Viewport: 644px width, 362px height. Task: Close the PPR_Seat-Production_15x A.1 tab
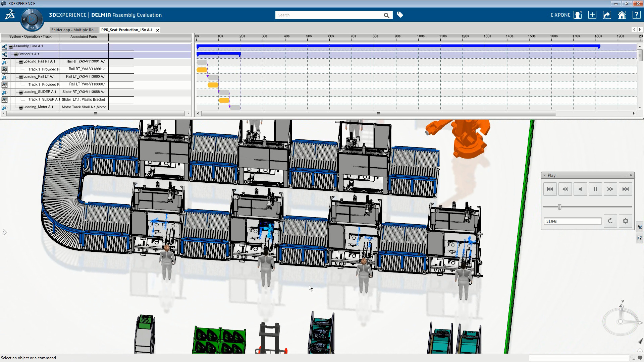[158, 30]
